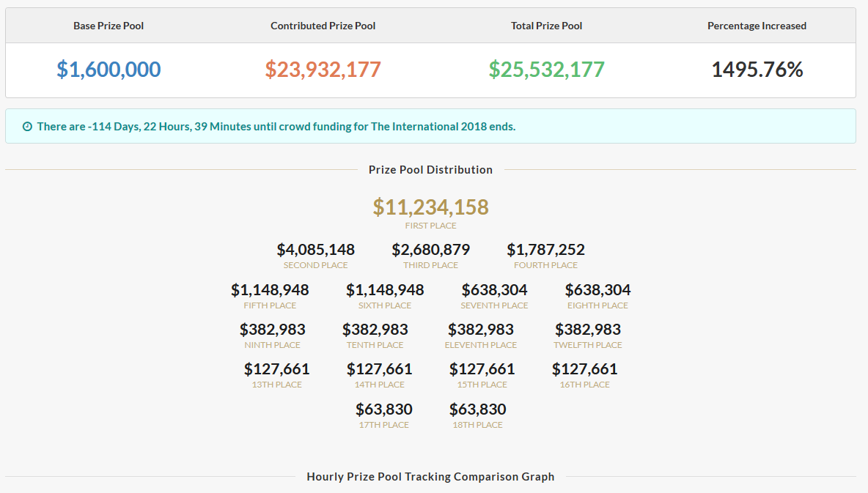Image resolution: width=868 pixels, height=493 pixels.
Task: Click the prize amount above SIXTH PLACE
Action: point(385,290)
